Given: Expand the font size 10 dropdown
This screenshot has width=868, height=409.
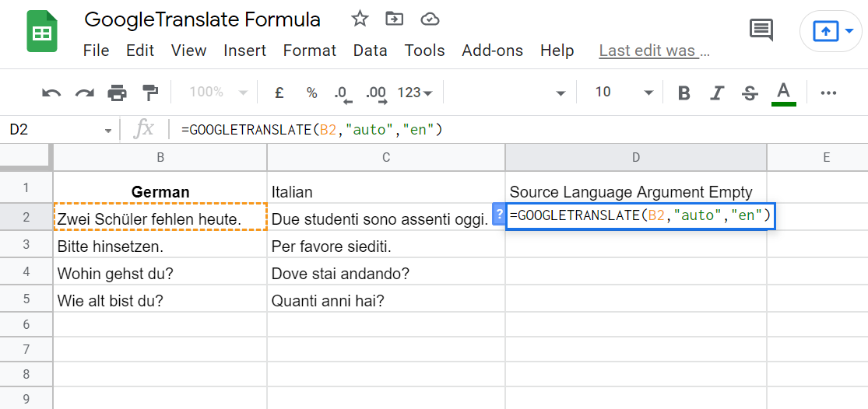Looking at the screenshot, I should 624,93.
